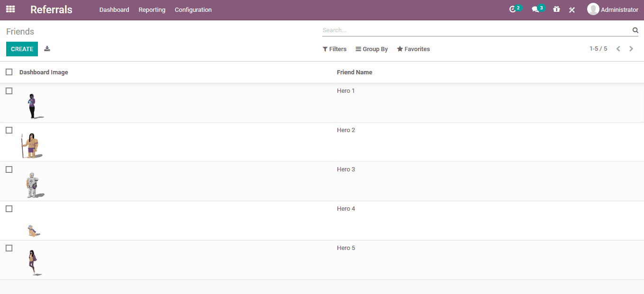Click the export download icon next to Create

coord(47,49)
